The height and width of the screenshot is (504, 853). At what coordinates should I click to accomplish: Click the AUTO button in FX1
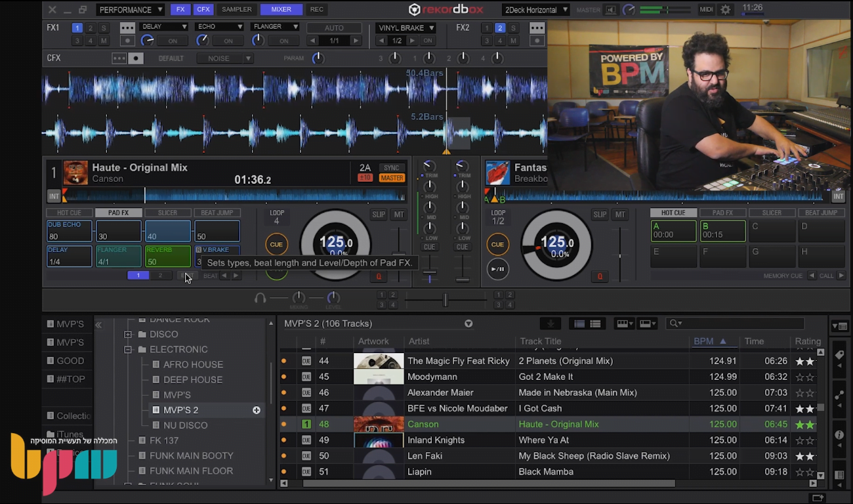pos(334,28)
